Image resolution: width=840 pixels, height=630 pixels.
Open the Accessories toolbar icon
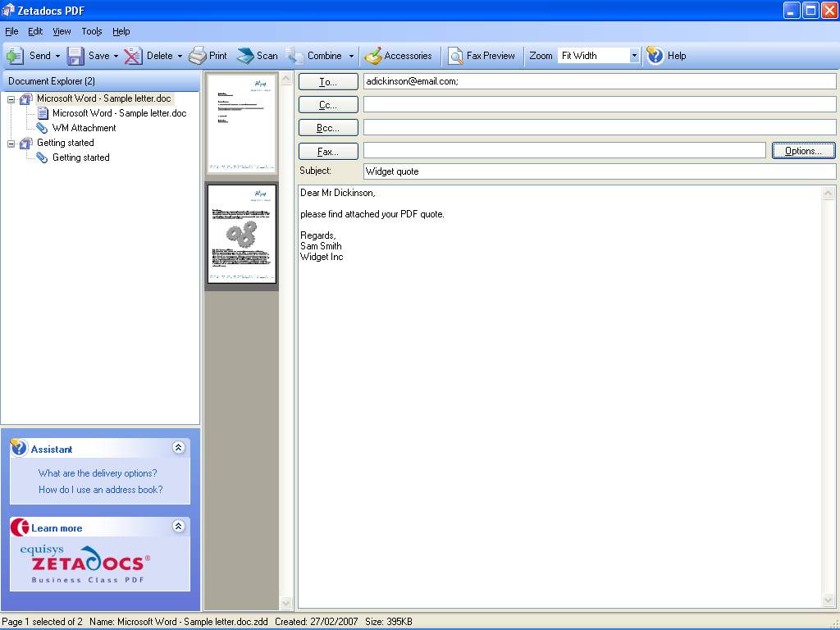pos(372,56)
